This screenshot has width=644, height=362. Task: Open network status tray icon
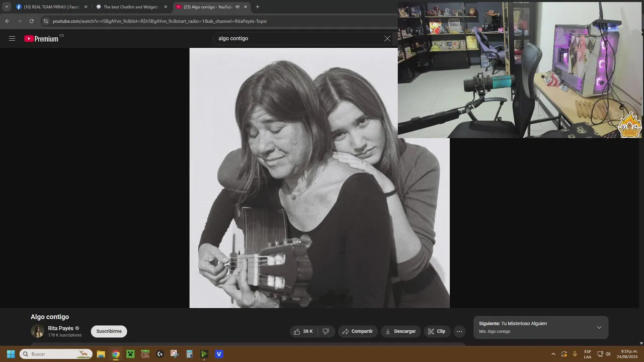600,354
